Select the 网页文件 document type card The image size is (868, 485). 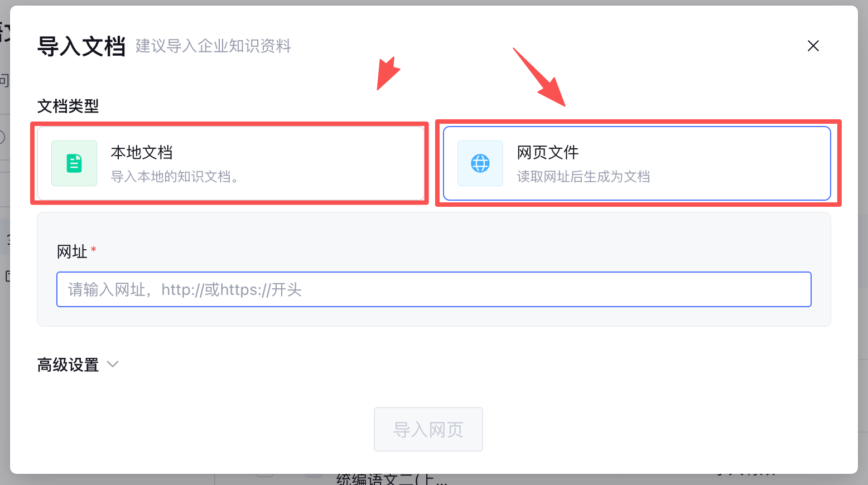637,163
